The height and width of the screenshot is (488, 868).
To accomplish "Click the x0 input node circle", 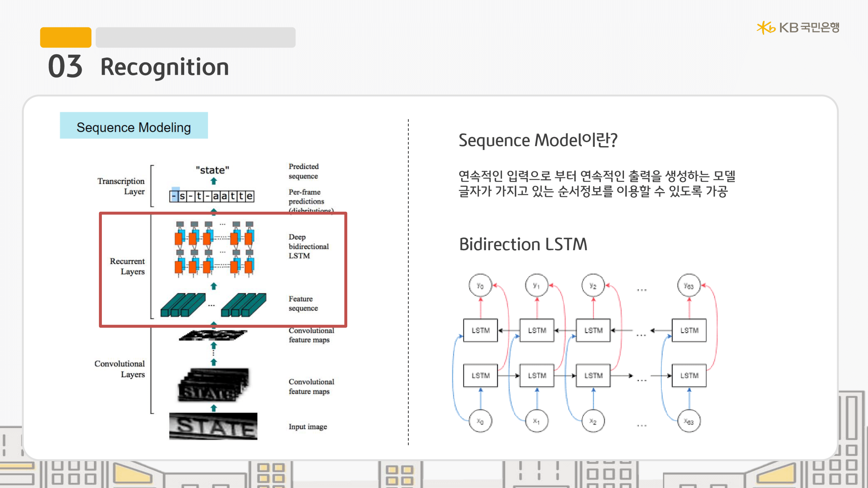I will (480, 421).
